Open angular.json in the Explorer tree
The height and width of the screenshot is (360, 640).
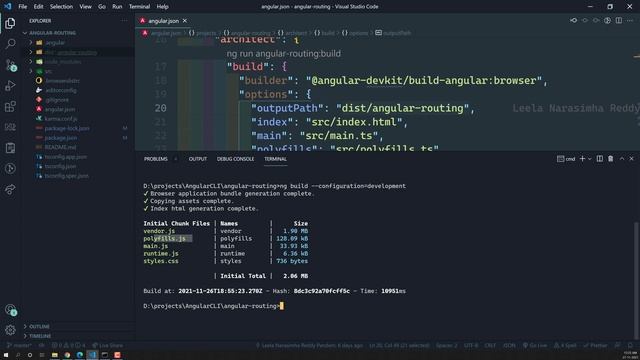[x=60, y=109]
